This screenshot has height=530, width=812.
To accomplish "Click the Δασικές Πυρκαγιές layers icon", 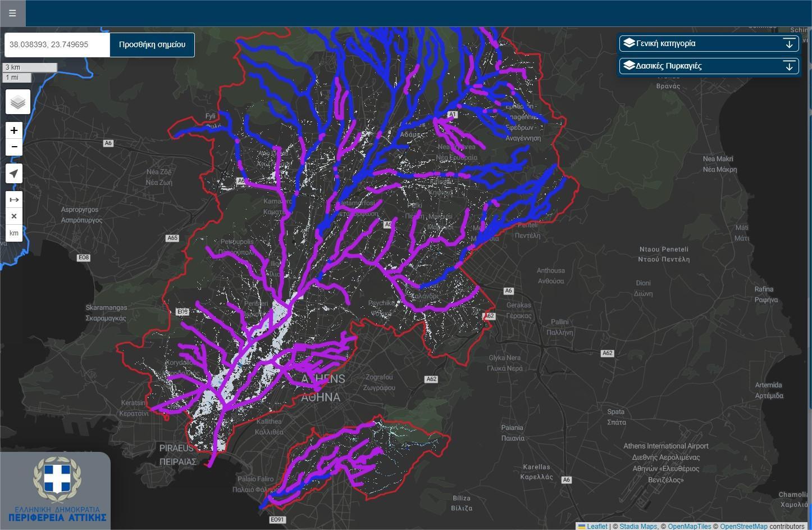I will [x=629, y=66].
